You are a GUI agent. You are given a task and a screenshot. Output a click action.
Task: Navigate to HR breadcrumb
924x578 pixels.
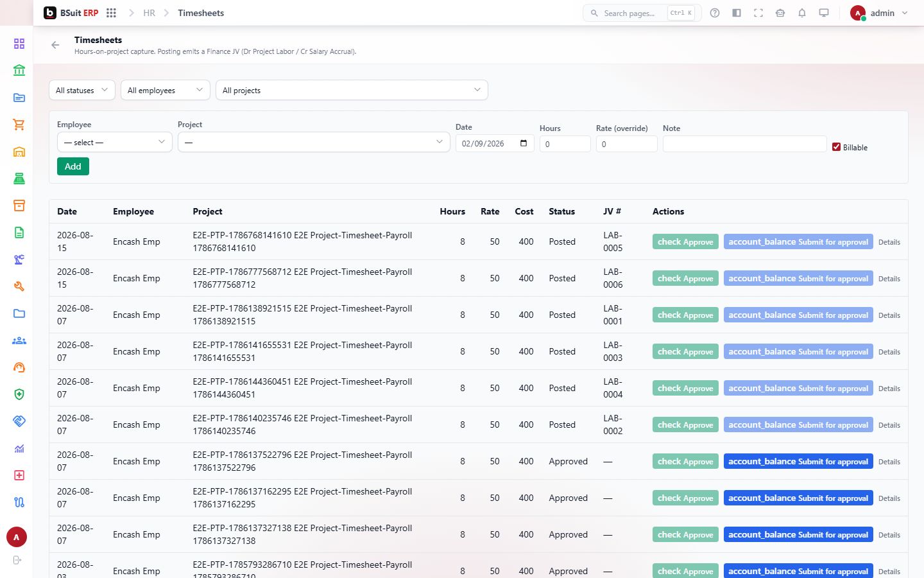[149, 13]
